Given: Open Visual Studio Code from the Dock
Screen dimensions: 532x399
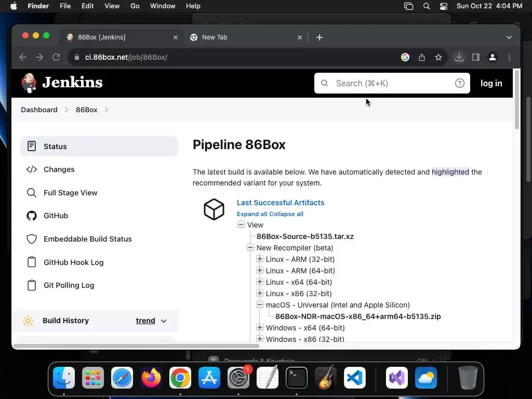Looking at the screenshot, I should (x=354, y=378).
